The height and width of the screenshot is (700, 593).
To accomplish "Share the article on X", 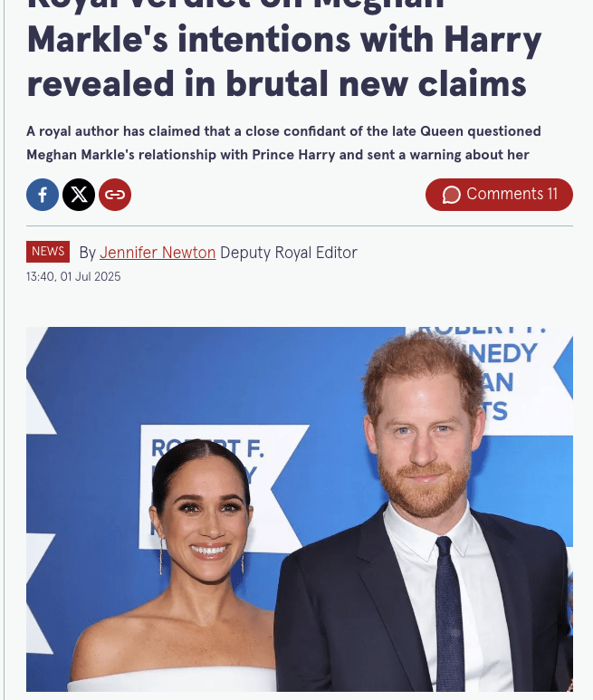I will 79,195.
